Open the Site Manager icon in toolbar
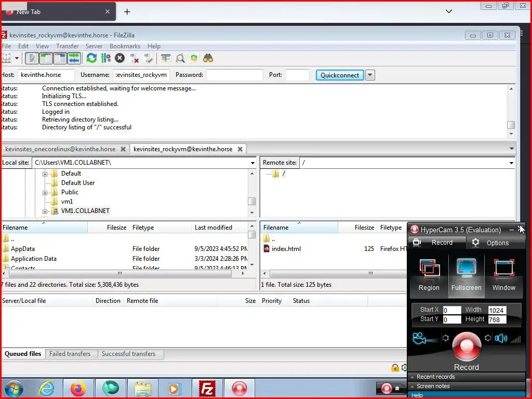 coord(6,58)
